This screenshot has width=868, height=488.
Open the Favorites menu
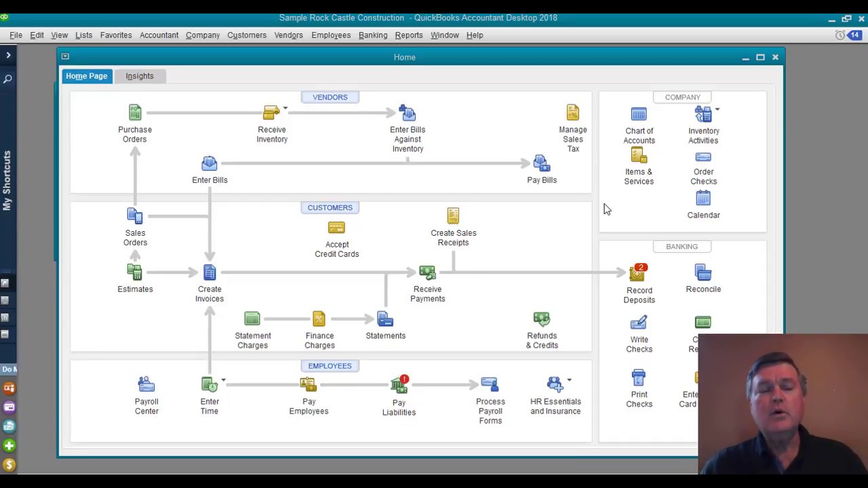pos(116,35)
